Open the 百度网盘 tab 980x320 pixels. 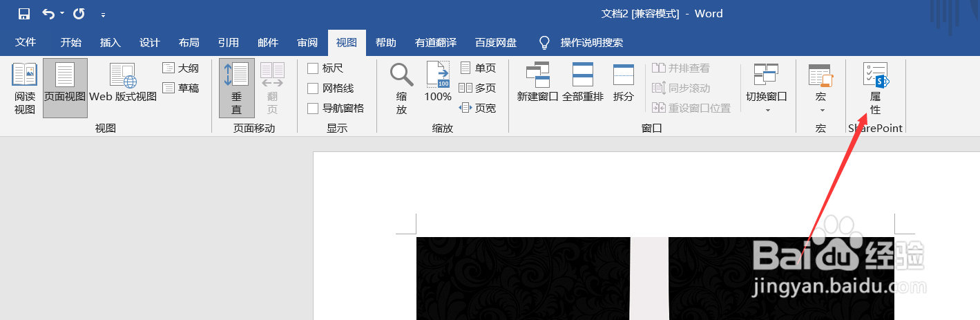coord(495,42)
